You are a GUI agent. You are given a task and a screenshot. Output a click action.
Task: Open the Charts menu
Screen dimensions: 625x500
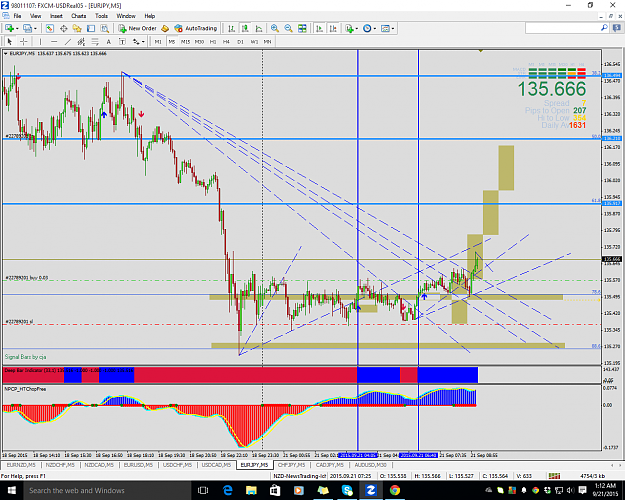[79, 16]
